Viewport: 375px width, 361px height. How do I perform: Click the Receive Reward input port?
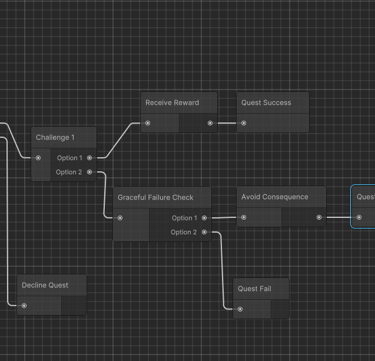coord(148,123)
